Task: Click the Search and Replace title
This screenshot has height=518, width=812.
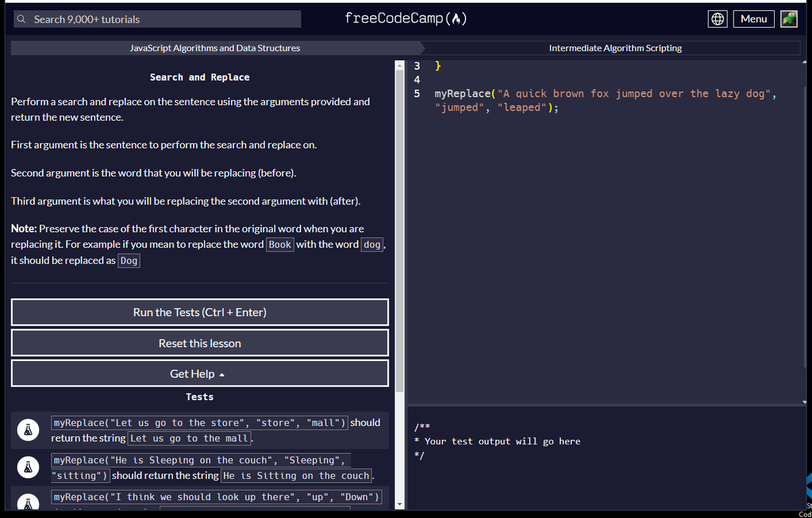Action: pos(200,77)
